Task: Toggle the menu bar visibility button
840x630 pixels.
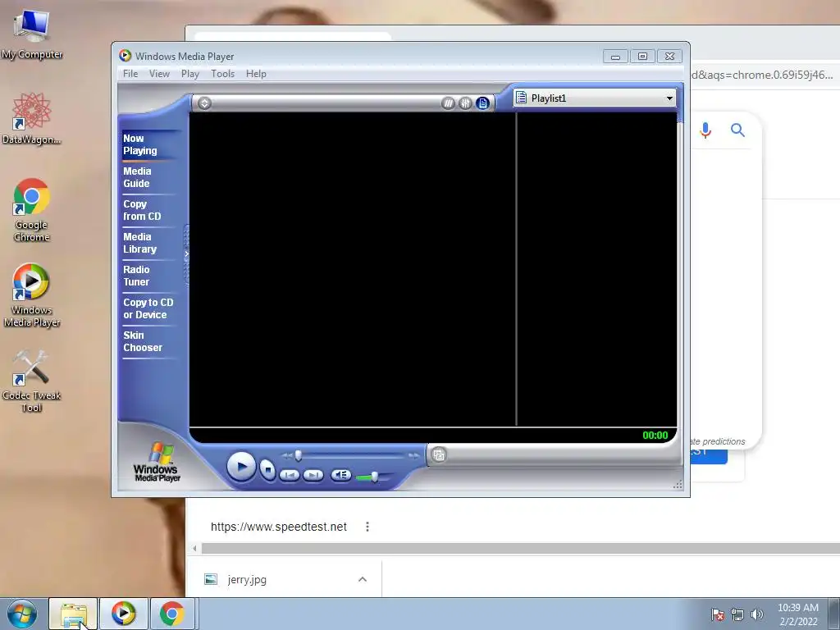Action: tap(204, 103)
